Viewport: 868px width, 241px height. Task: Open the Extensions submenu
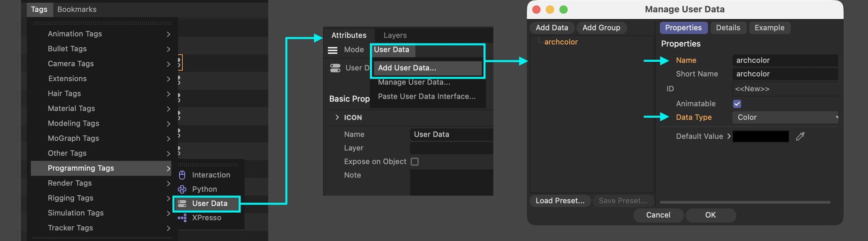tap(101, 79)
